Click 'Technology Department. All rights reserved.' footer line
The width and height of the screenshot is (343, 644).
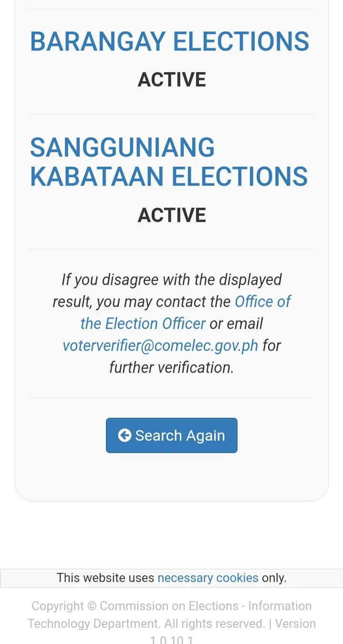(x=146, y=624)
